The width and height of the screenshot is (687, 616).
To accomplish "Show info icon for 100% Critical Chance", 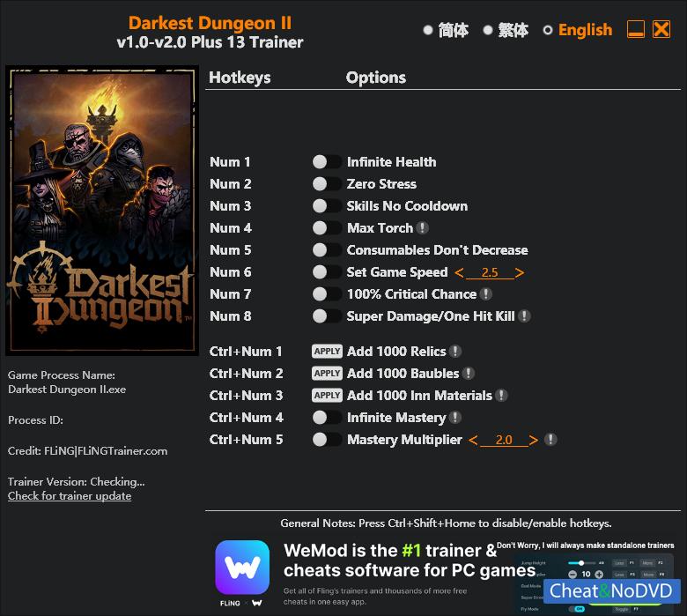I will [486, 293].
